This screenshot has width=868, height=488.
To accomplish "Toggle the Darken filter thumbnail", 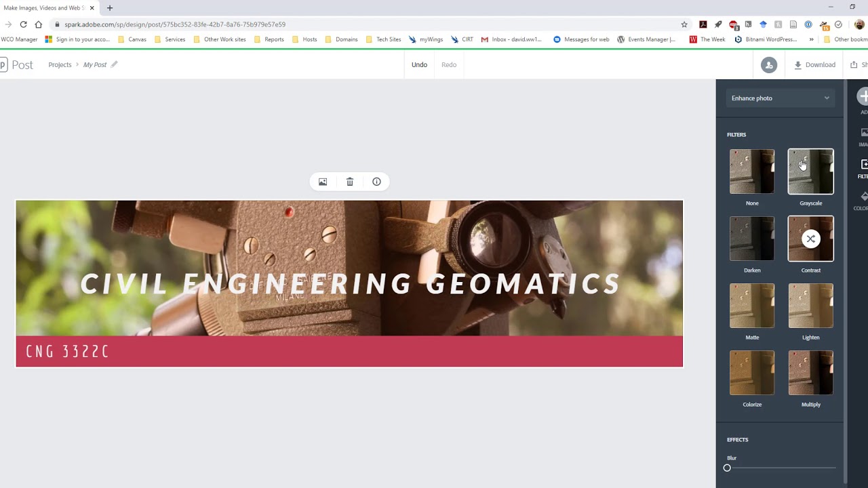I will (x=752, y=239).
